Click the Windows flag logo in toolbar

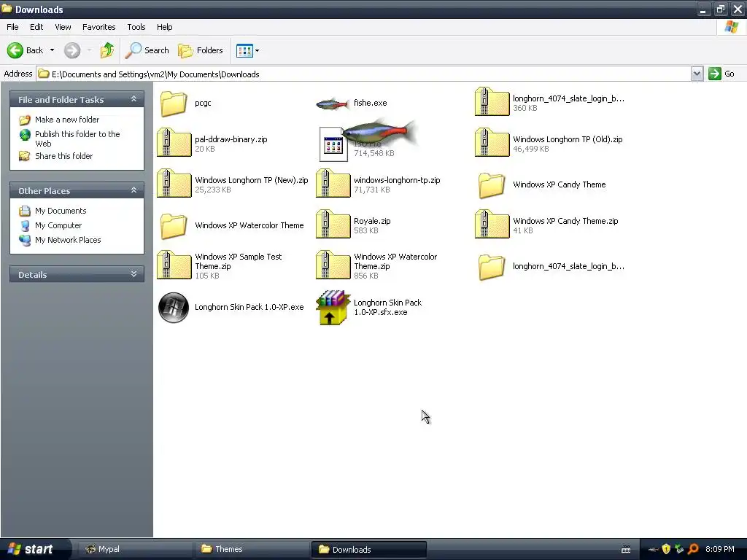732,27
